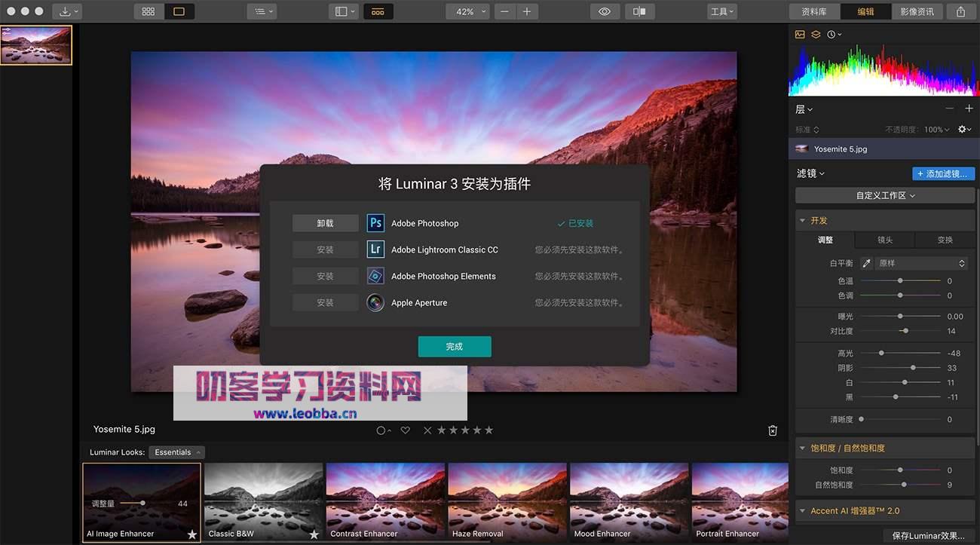Switch to the 镜头 tab
The image size is (980, 545).
(885, 240)
